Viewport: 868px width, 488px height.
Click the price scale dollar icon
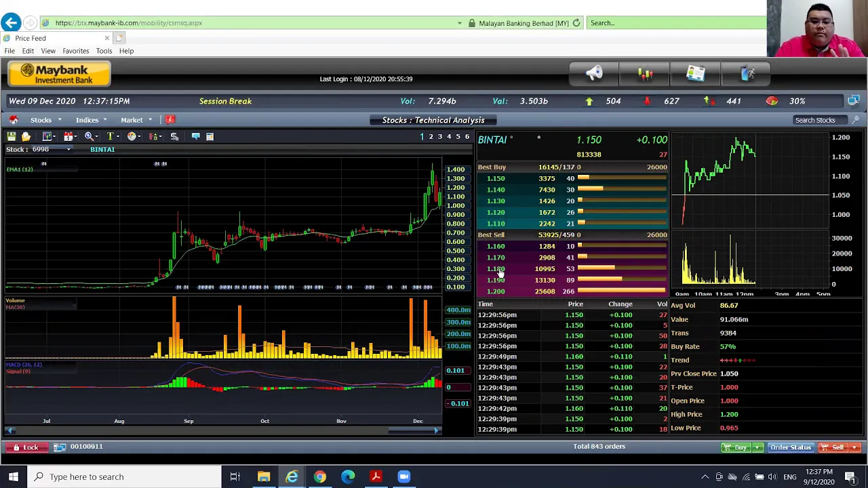[174, 136]
